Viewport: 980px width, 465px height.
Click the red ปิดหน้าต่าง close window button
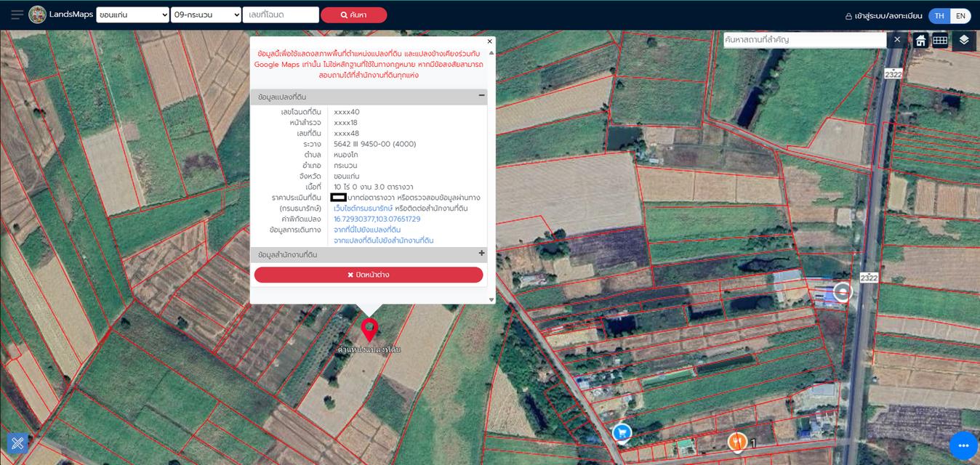pyautogui.click(x=369, y=275)
